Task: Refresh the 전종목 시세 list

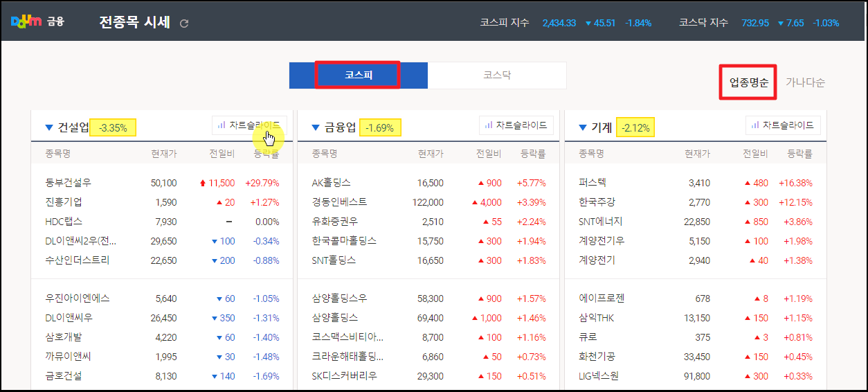Action: (x=184, y=24)
